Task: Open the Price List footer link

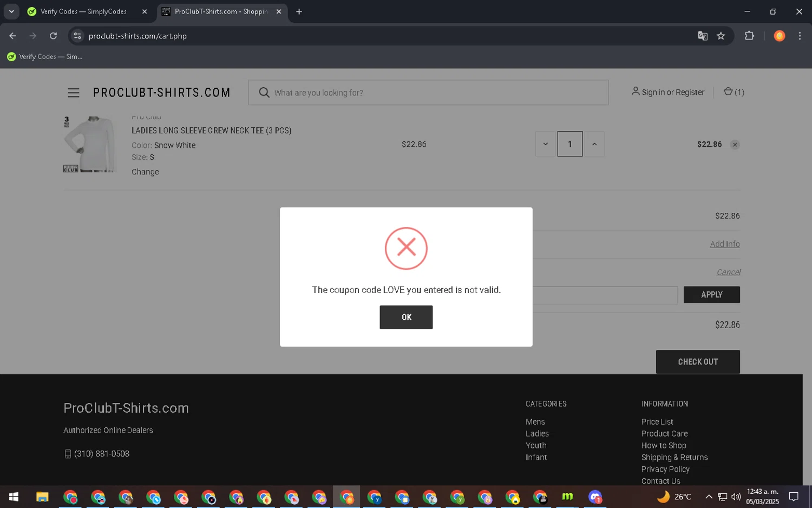Action: click(x=657, y=422)
